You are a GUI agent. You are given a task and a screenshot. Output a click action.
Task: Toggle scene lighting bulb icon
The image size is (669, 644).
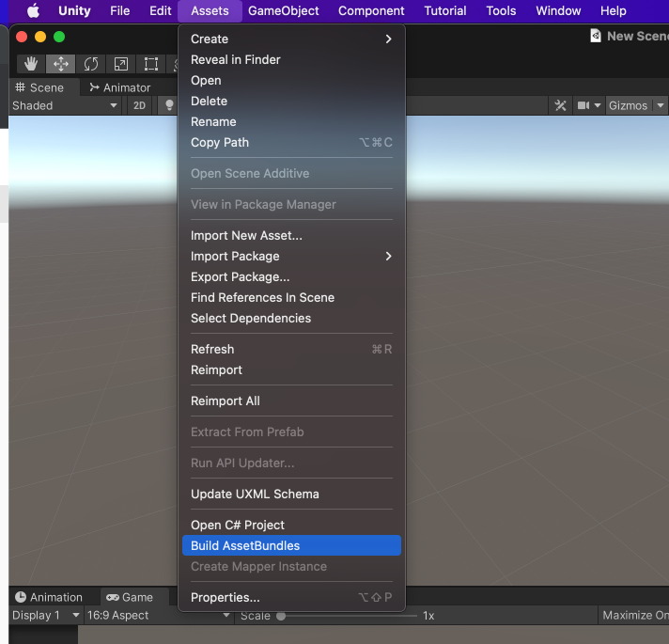(169, 105)
